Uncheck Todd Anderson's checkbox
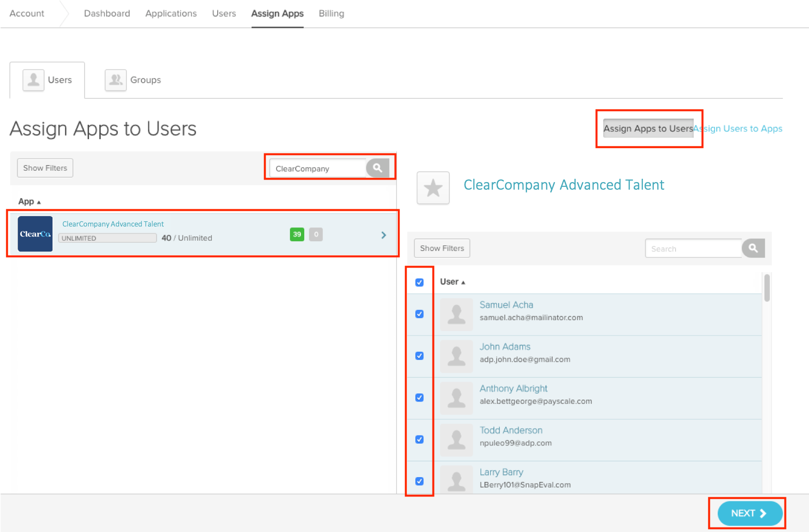 tap(419, 439)
